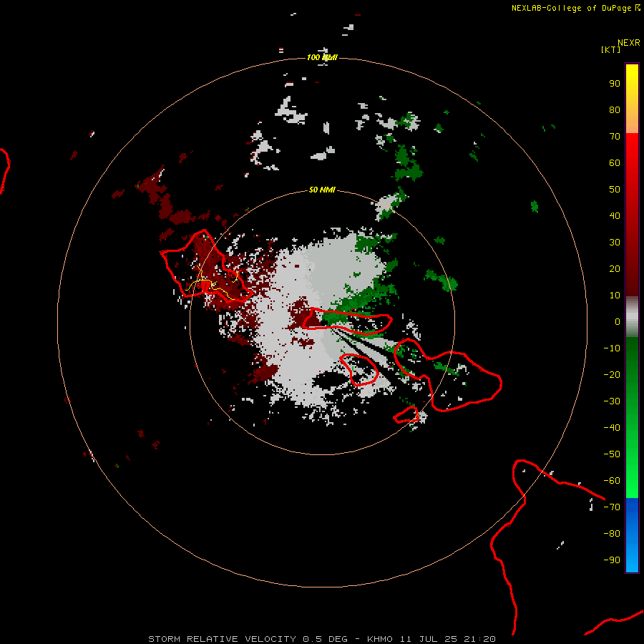Click the 90 value on the velocity scale
Image resolution: width=644 pixels, height=644 pixels.
(615, 84)
